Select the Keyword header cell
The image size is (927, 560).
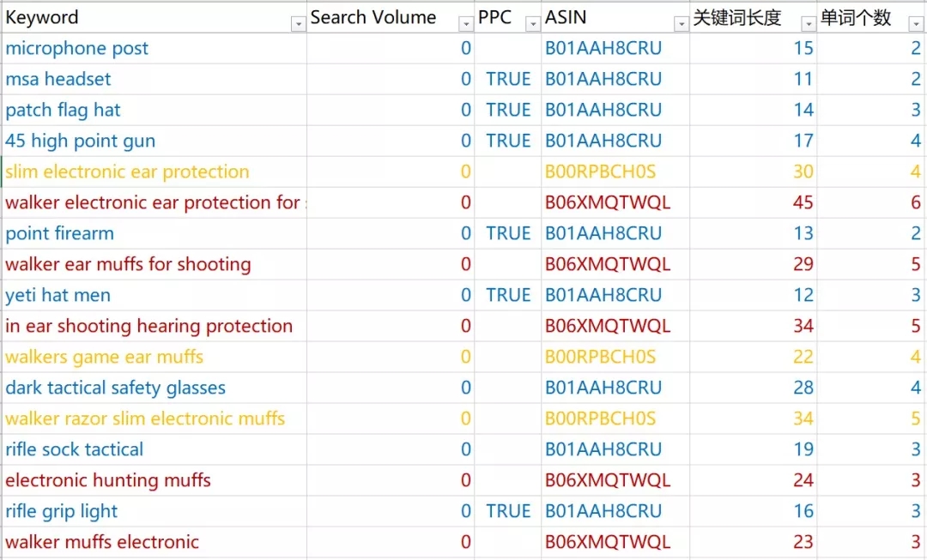pos(154,17)
